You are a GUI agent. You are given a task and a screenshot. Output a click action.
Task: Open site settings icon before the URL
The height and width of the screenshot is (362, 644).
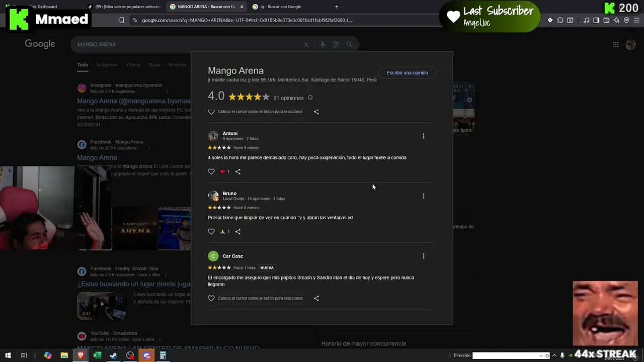coord(134,20)
